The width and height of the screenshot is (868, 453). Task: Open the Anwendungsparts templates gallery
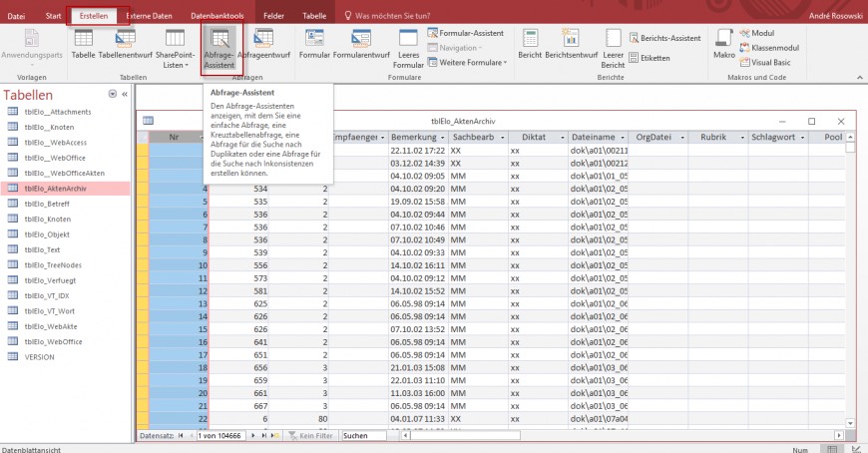(32, 47)
